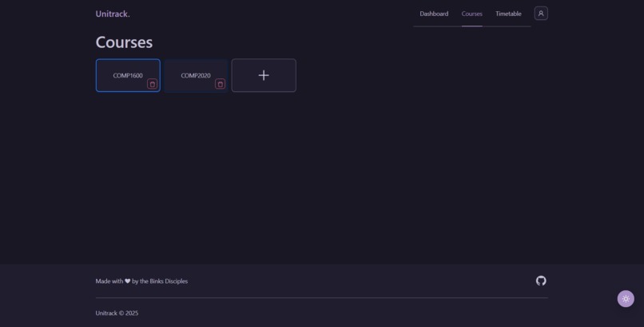Switch to the Timetable tab
Image resolution: width=644 pixels, height=327 pixels.
[508, 14]
